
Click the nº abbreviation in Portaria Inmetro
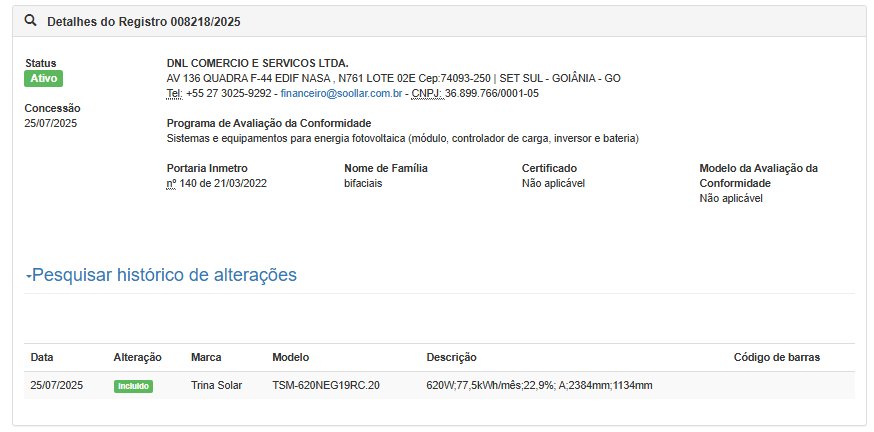tap(172, 183)
